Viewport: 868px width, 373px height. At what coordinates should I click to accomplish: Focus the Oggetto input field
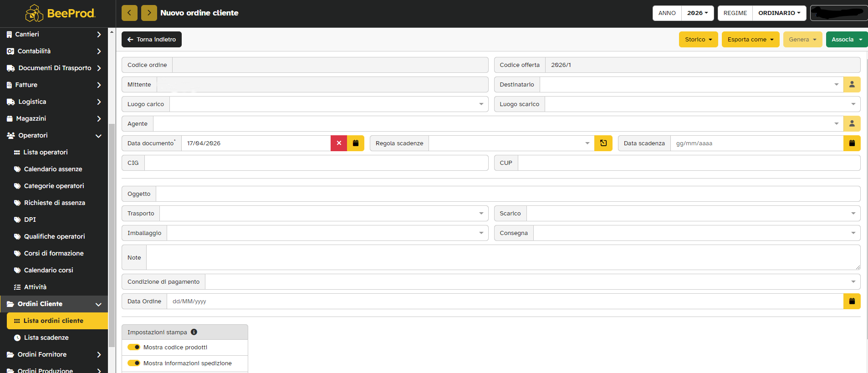pyautogui.click(x=508, y=194)
